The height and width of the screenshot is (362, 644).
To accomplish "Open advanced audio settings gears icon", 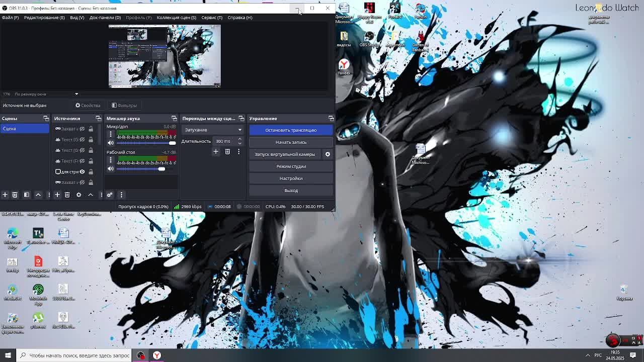I will (109, 195).
